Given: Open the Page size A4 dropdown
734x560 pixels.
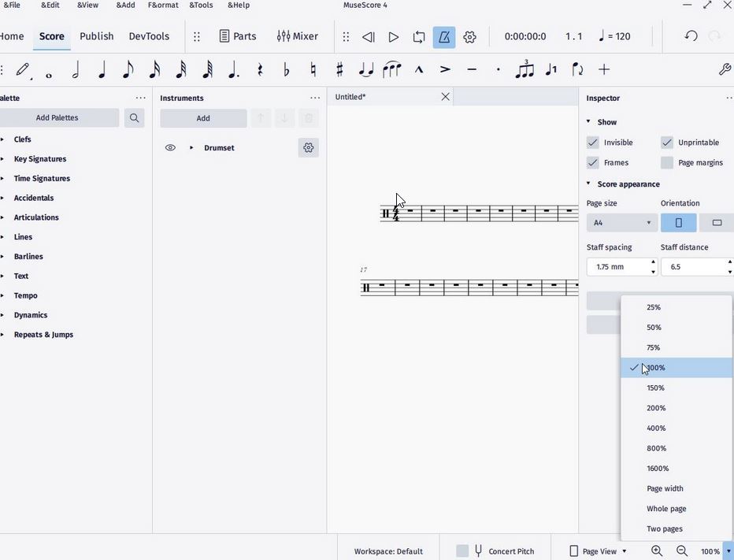Looking at the screenshot, I should (621, 222).
